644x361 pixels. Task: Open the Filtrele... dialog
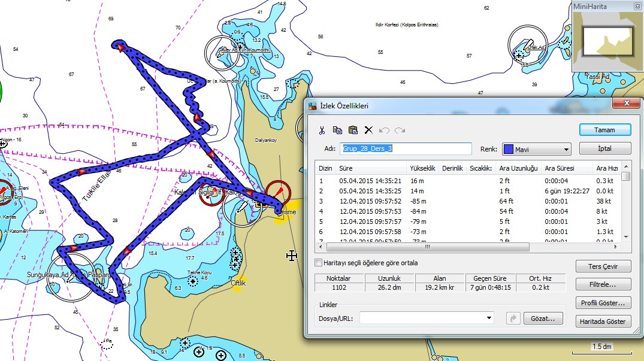point(603,284)
